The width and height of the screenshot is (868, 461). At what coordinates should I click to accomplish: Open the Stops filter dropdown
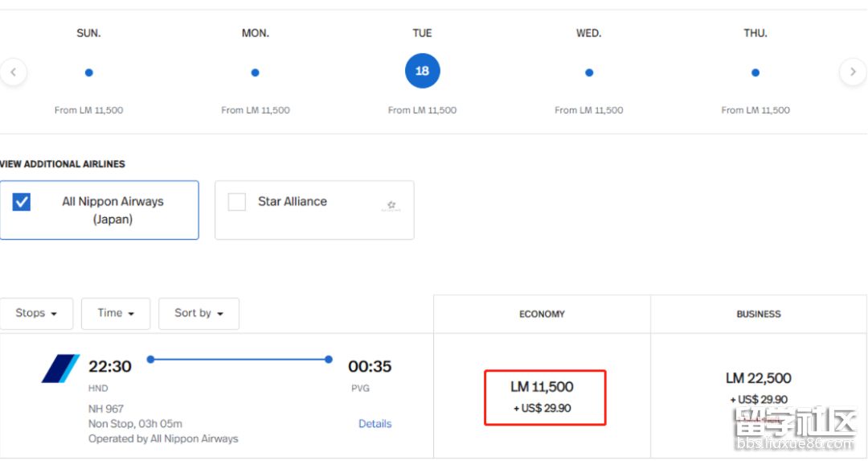click(36, 314)
